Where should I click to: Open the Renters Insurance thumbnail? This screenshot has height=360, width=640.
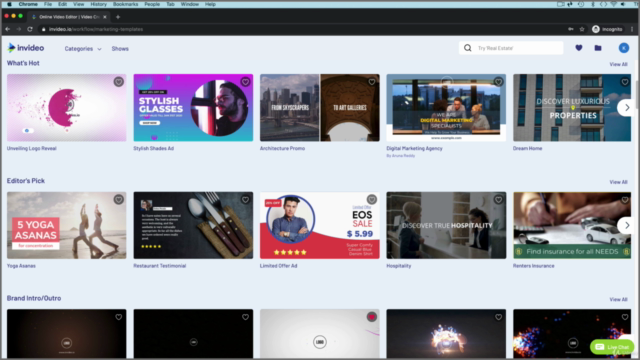point(572,225)
